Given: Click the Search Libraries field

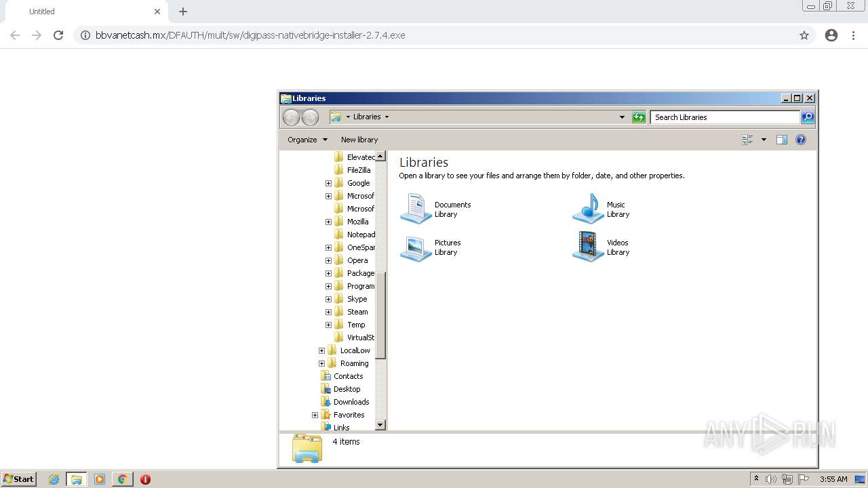Looking at the screenshot, I should [725, 117].
